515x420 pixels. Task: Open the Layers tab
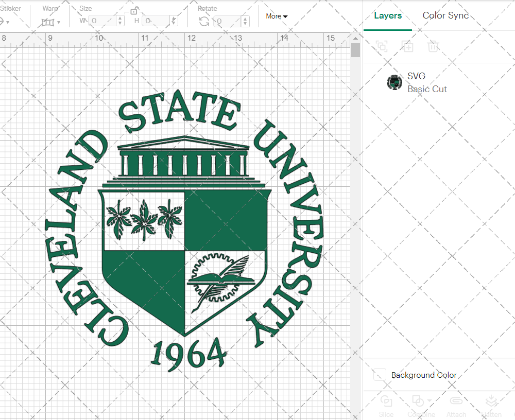pyautogui.click(x=388, y=15)
